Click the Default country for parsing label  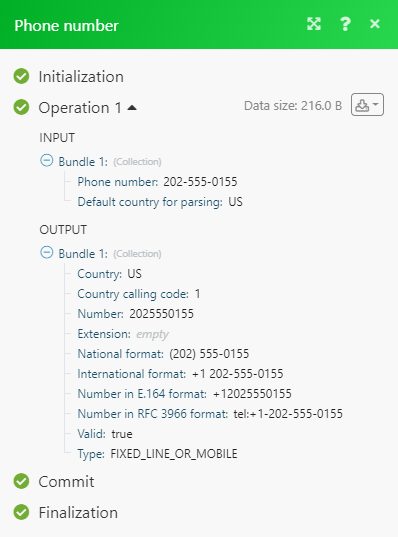150,202
